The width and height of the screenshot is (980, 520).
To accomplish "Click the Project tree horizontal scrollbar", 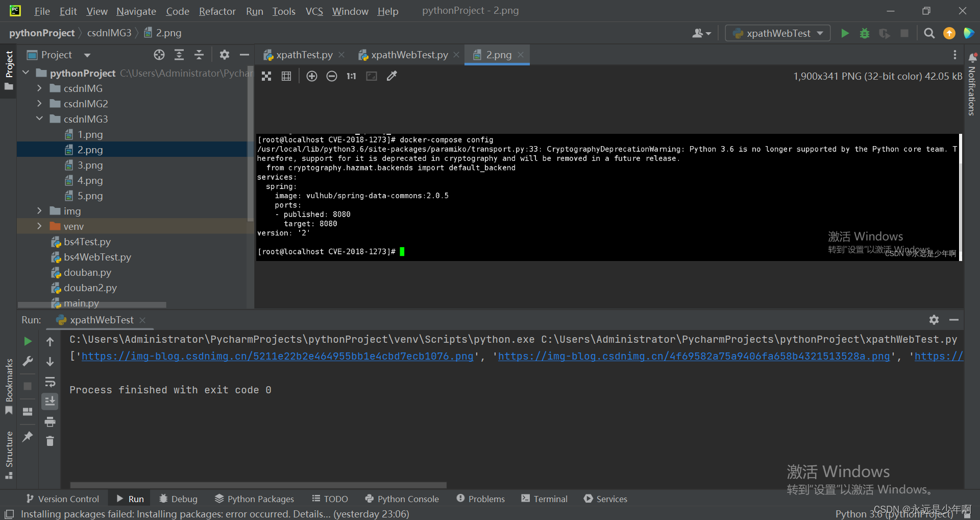I will coord(92,305).
